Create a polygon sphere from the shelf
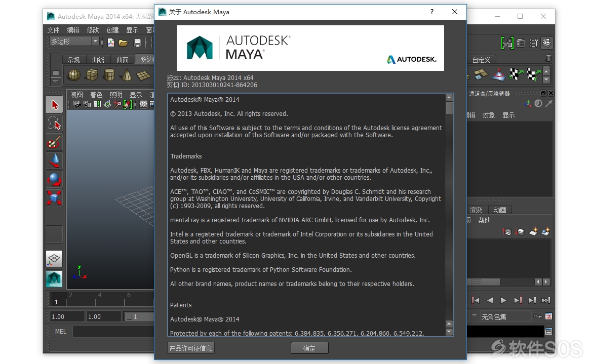Image resolution: width=591 pixels, height=364 pixels. (74, 74)
